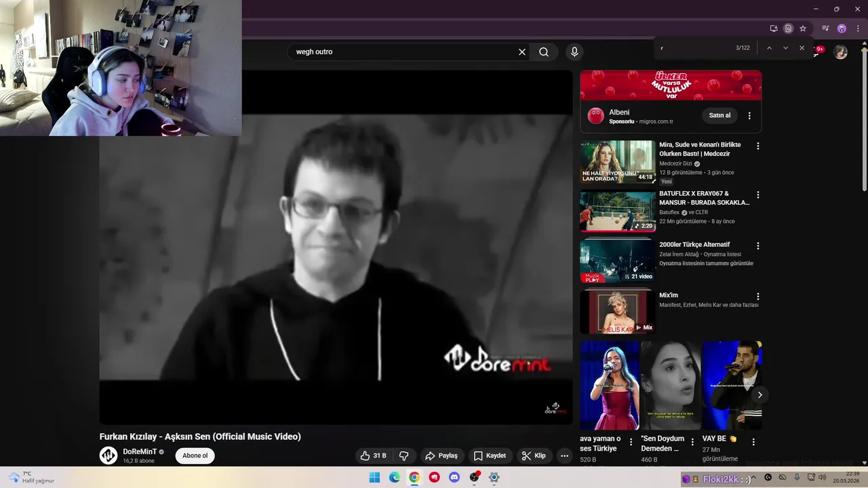Image resolution: width=868 pixels, height=488 pixels.
Task: Open the Melis Kar Mix thumbnail
Action: pyautogui.click(x=618, y=312)
